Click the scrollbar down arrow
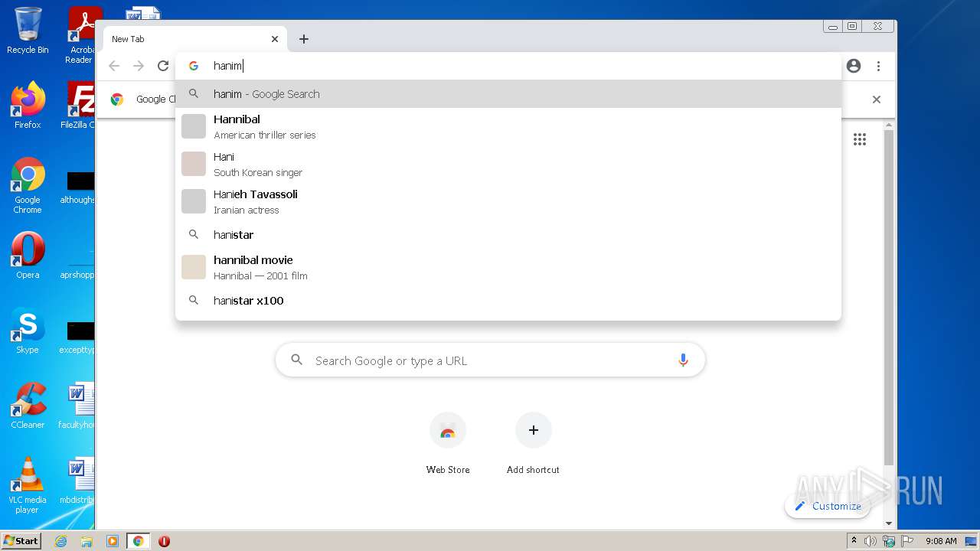Image resolution: width=980 pixels, height=551 pixels. coord(889,523)
